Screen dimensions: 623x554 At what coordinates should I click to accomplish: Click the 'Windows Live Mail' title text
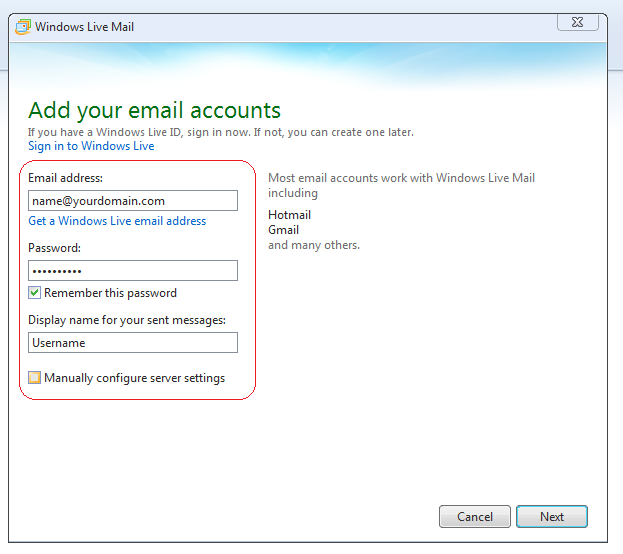click(84, 27)
